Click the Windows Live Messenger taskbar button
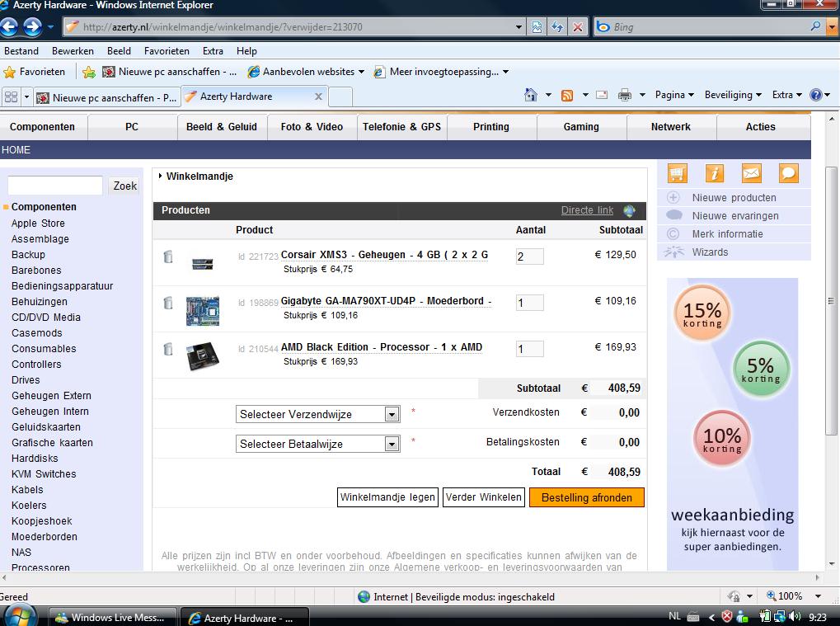Viewport: 840px width, 626px height. 113,618
